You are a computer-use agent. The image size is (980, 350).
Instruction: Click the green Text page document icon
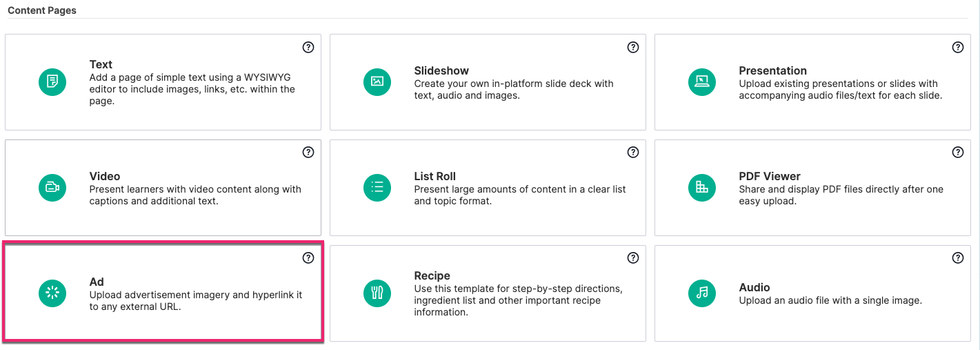[x=52, y=82]
